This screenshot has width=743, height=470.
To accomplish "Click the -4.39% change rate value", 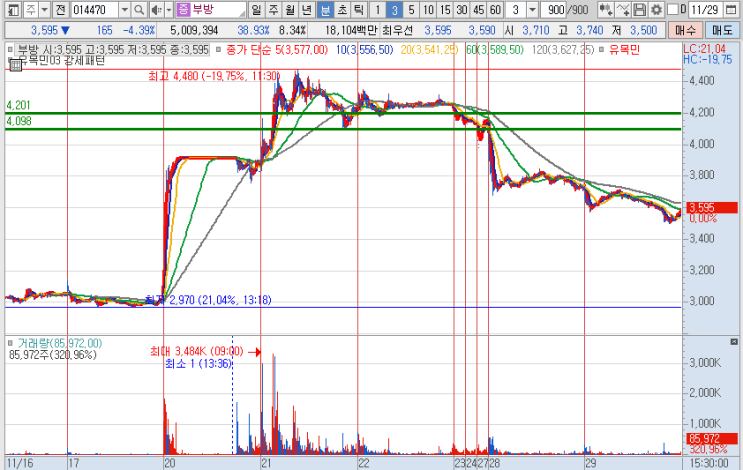I will [139, 30].
